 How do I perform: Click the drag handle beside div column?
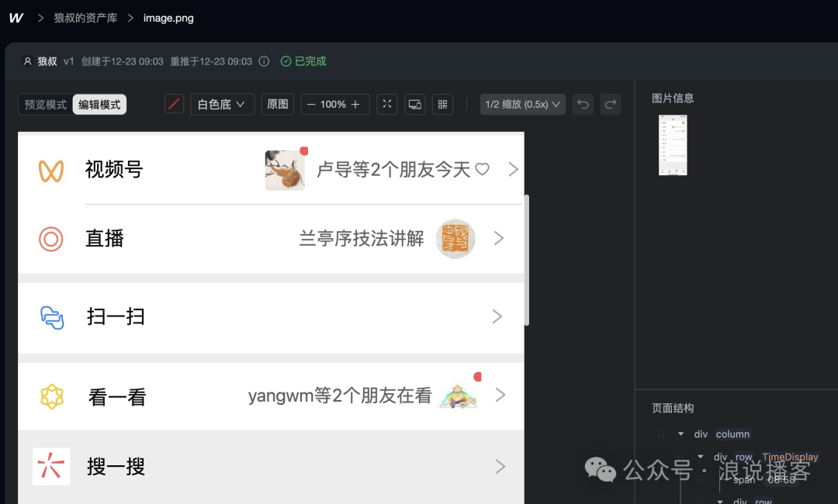point(662,434)
